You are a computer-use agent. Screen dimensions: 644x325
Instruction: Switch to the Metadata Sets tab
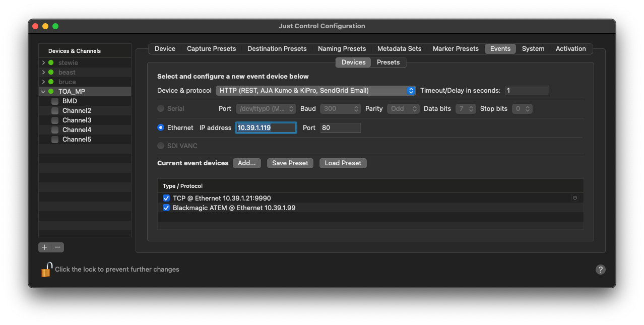(399, 49)
